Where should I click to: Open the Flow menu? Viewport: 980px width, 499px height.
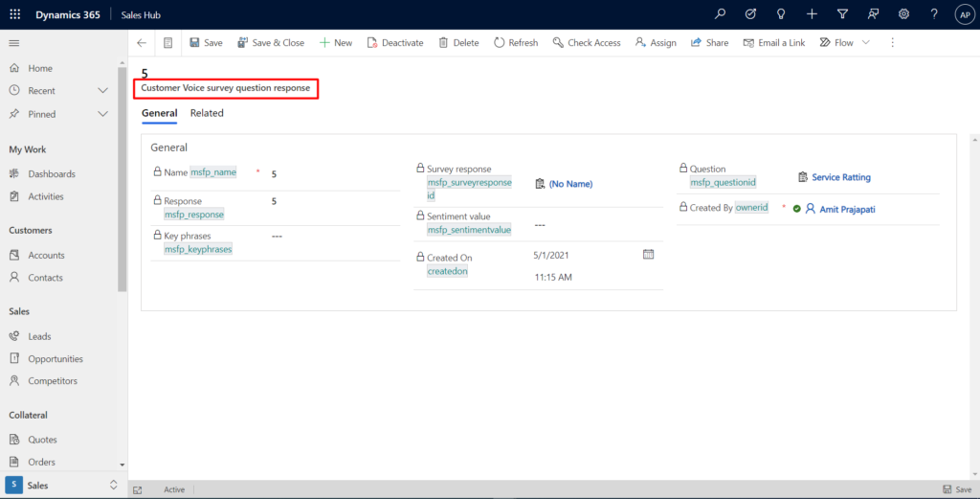click(836, 42)
